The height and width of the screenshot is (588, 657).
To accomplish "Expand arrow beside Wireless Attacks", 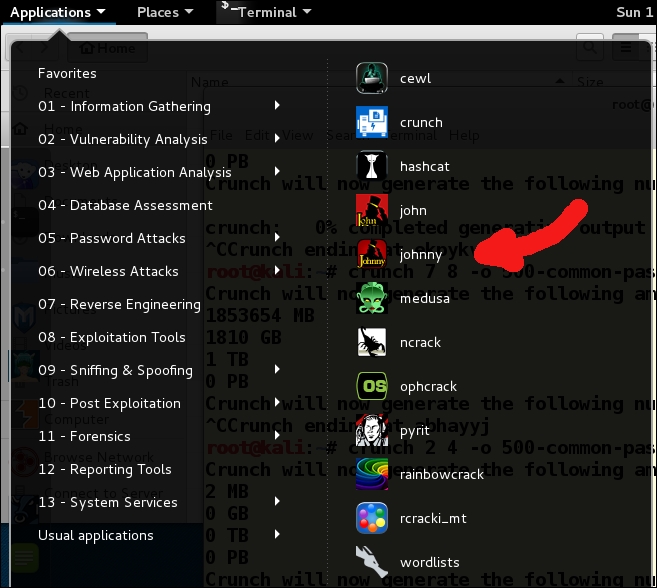I will tap(277, 270).
